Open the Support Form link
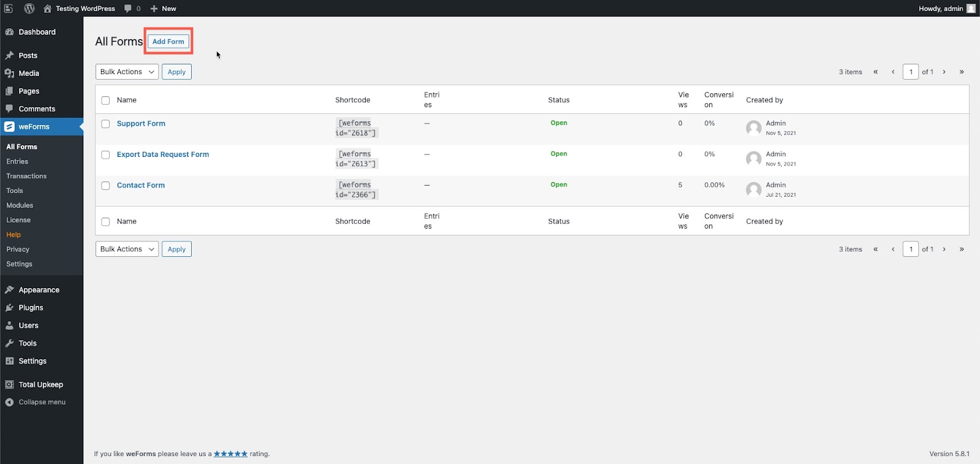 [x=141, y=123]
